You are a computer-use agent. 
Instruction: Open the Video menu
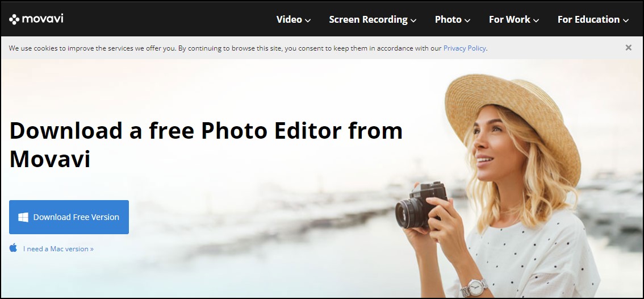coord(293,19)
